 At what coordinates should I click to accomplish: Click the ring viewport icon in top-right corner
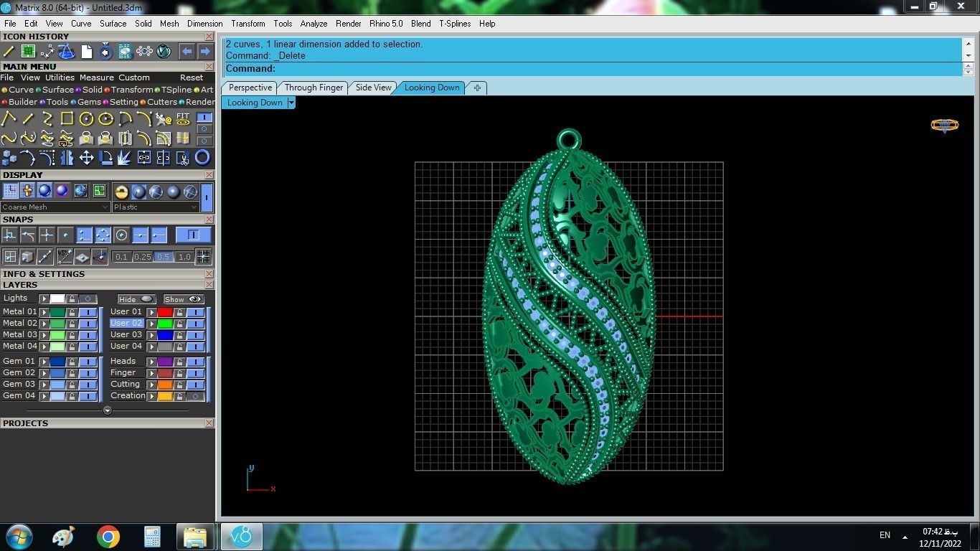[944, 126]
